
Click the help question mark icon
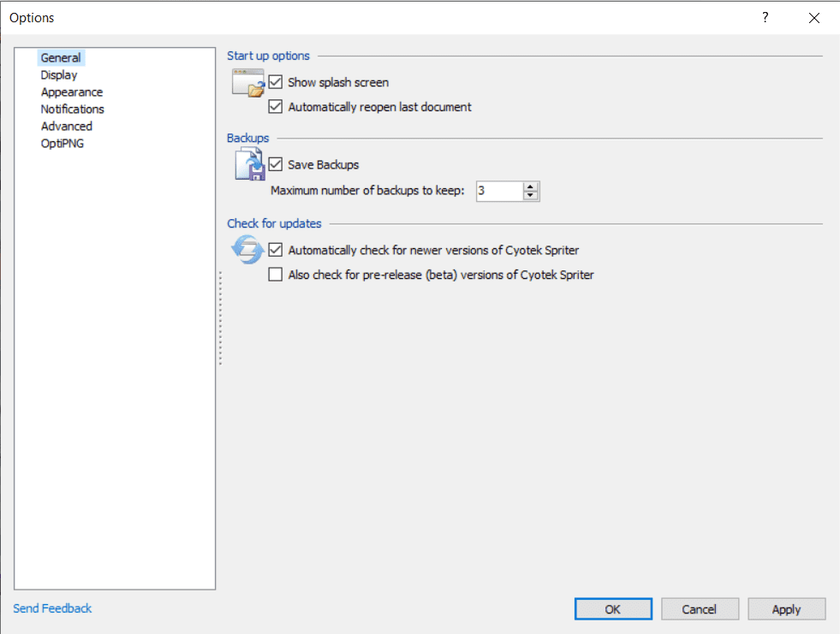point(766,18)
